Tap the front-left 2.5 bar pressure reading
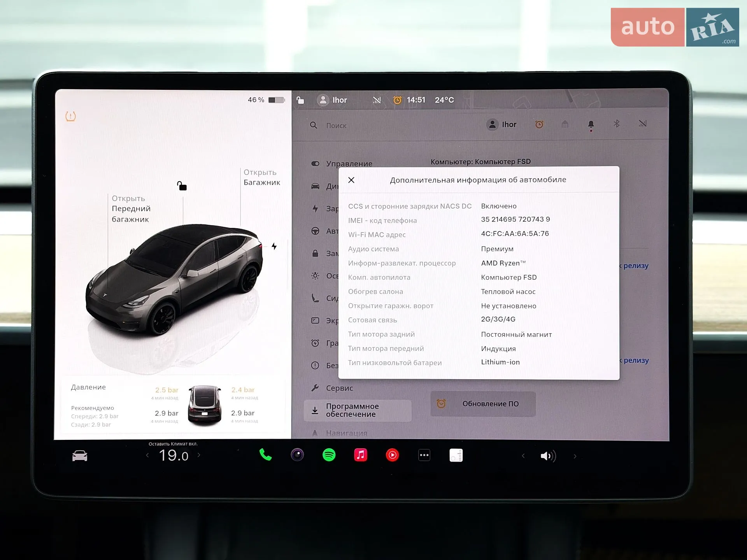This screenshot has width=747, height=560. 167,390
